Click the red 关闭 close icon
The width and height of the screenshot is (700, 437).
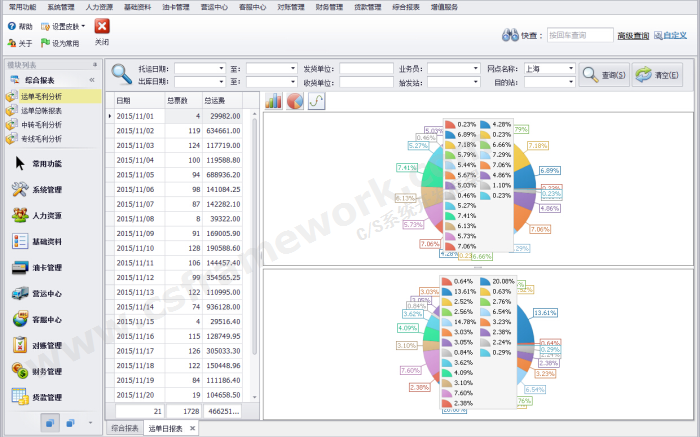pos(102,27)
